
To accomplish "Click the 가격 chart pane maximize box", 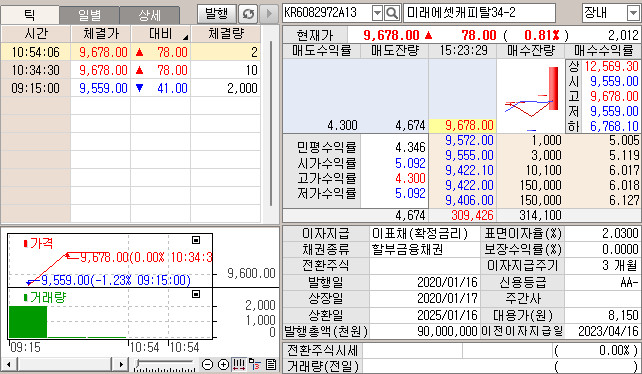I will (x=196, y=240).
